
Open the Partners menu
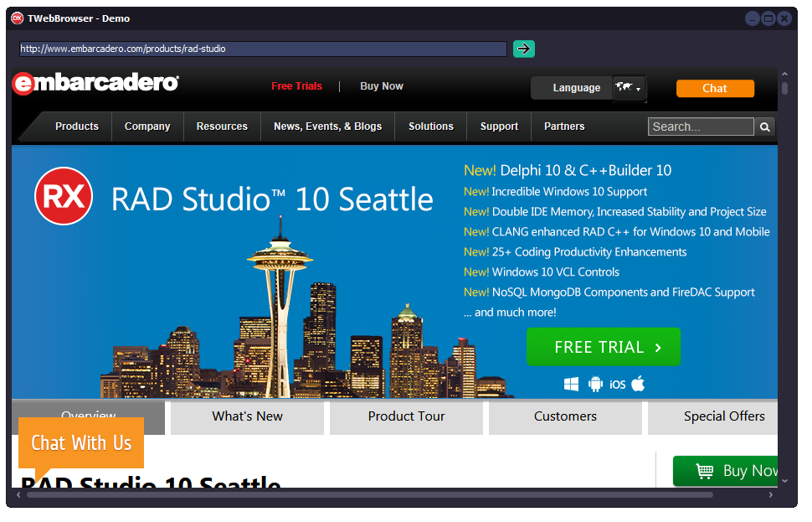pos(564,127)
